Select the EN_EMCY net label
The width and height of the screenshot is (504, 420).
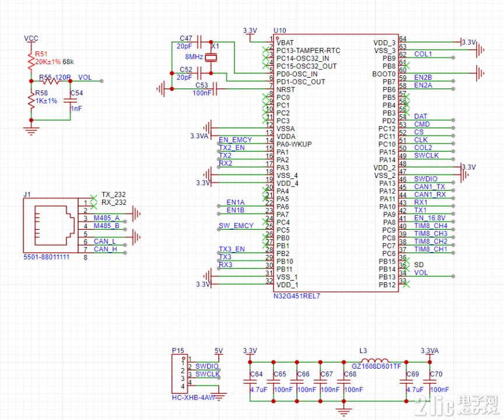(235, 140)
